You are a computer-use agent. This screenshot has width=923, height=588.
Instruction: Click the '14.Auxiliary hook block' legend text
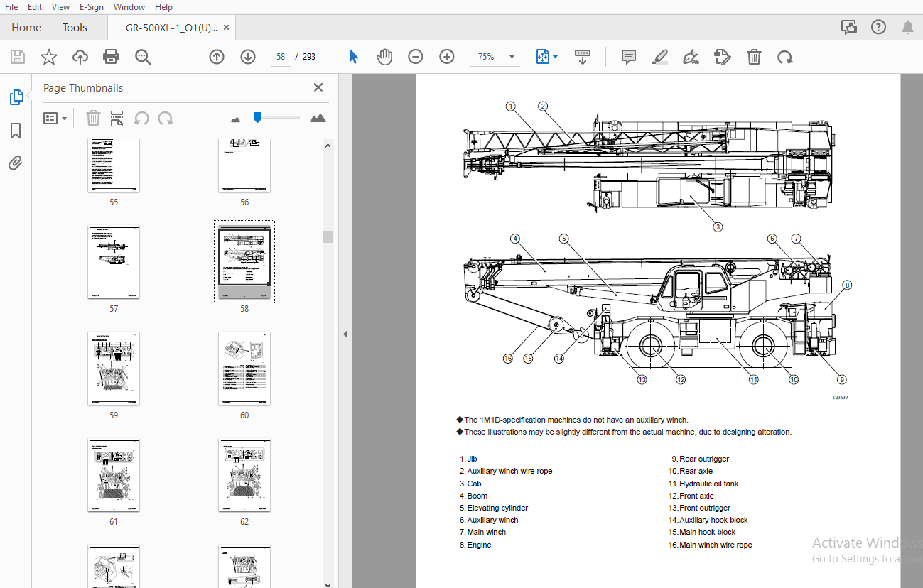(x=708, y=520)
